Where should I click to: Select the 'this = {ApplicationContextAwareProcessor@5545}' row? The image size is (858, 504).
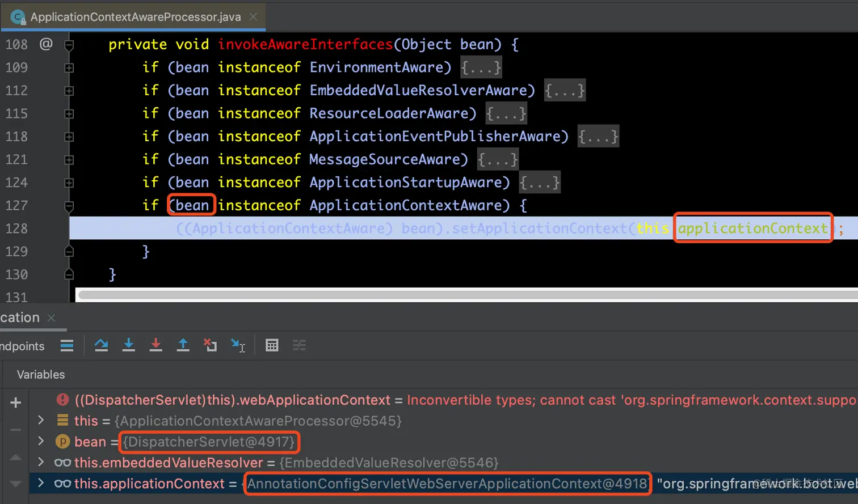444,421
